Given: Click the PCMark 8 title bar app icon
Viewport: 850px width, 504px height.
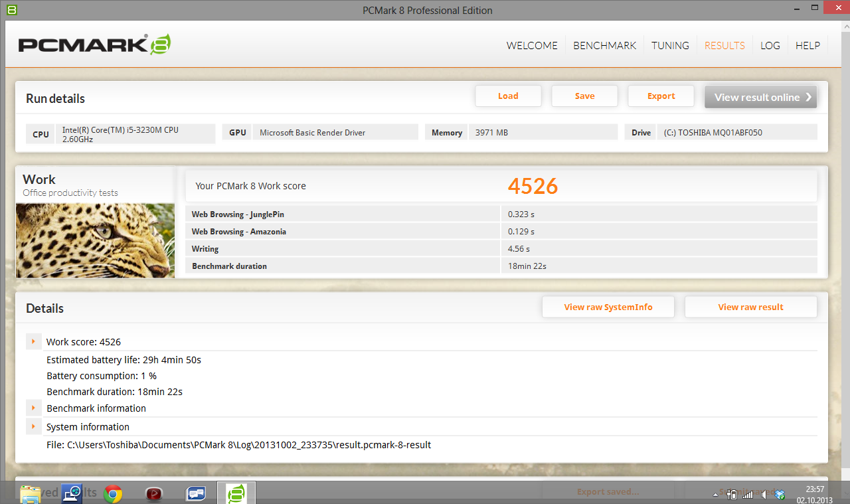Looking at the screenshot, I should pos(12,10).
